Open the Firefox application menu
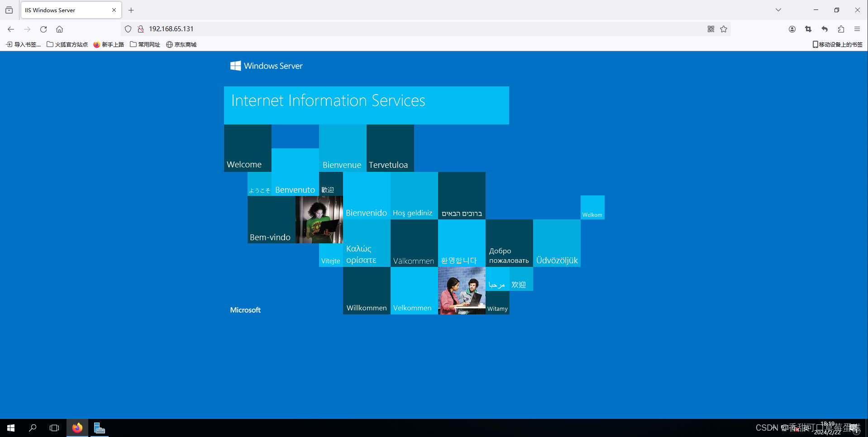 [x=857, y=29]
